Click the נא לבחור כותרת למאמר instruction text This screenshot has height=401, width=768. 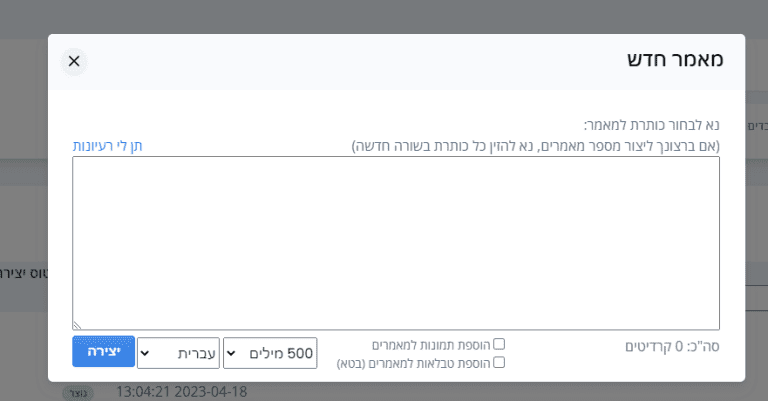[651, 125]
